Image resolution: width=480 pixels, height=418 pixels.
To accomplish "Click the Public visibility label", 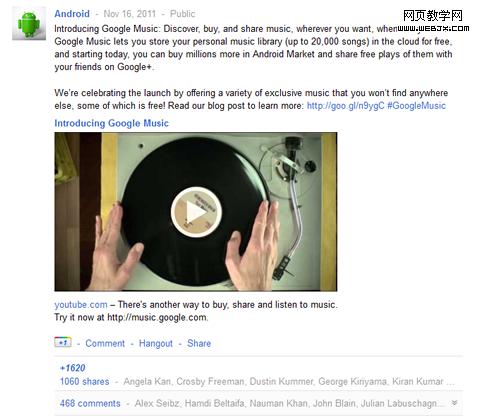I will [x=182, y=14].
